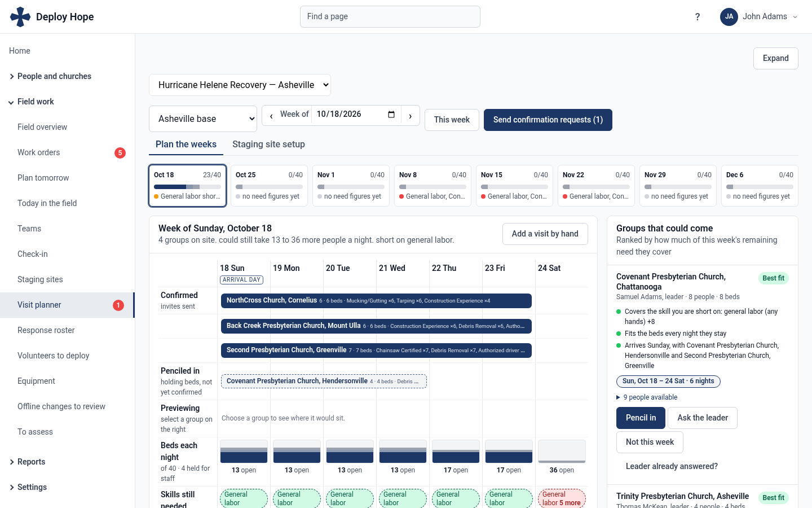The image size is (812, 508).
Task: Click the JA user avatar
Action: click(729, 17)
